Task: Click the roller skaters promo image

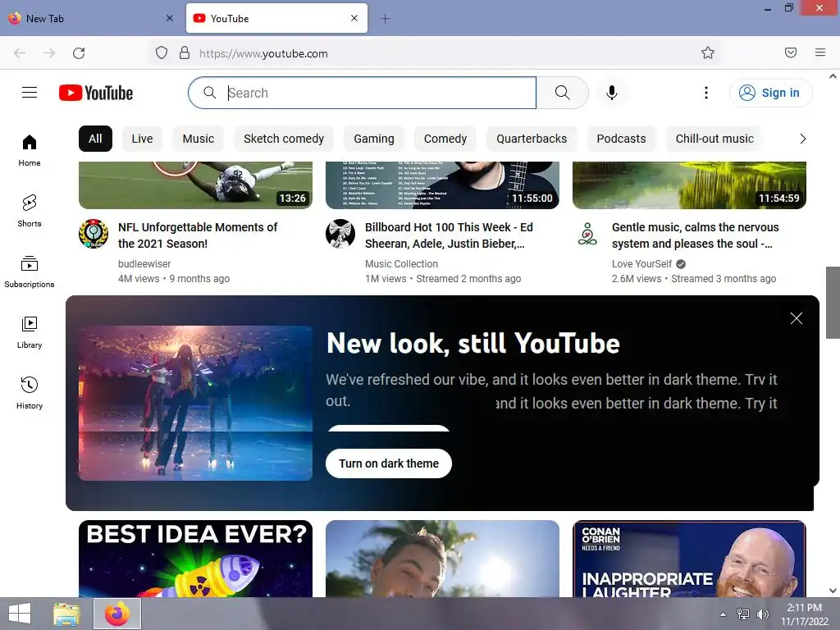Action: pyautogui.click(x=195, y=403)
